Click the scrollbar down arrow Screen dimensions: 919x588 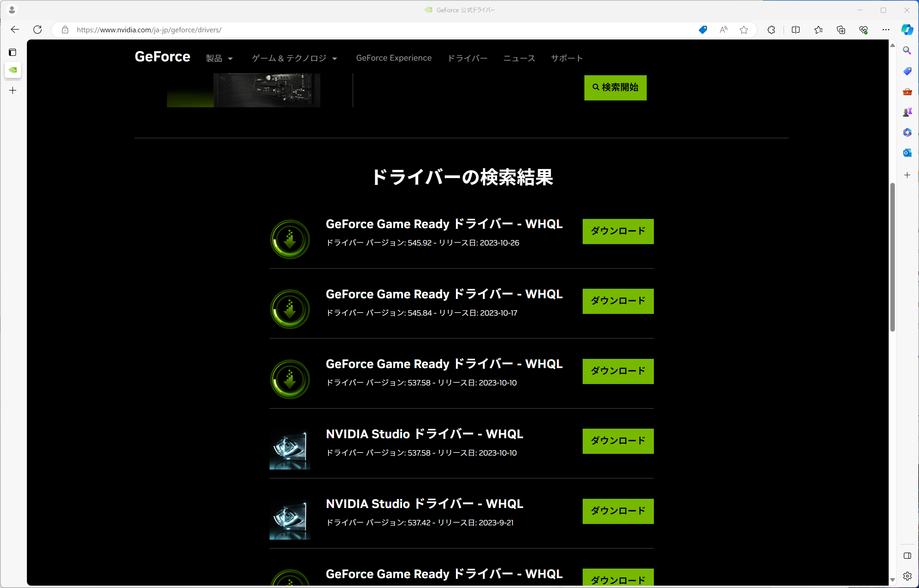click(x=893, y=579)
